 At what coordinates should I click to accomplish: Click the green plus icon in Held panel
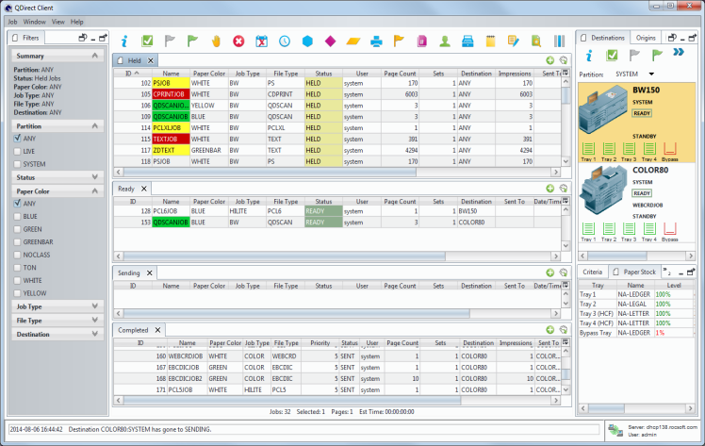(x=550, y=60)
